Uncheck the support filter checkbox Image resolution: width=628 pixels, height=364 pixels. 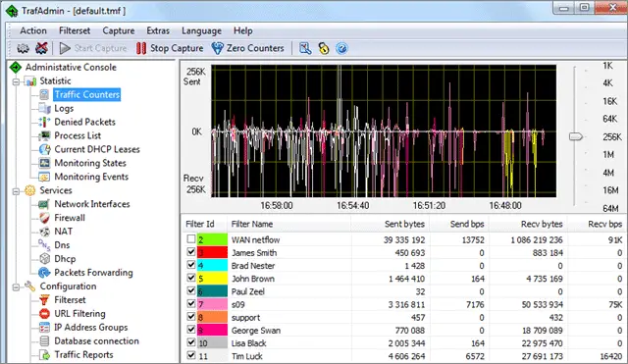[x=191, y=316]
